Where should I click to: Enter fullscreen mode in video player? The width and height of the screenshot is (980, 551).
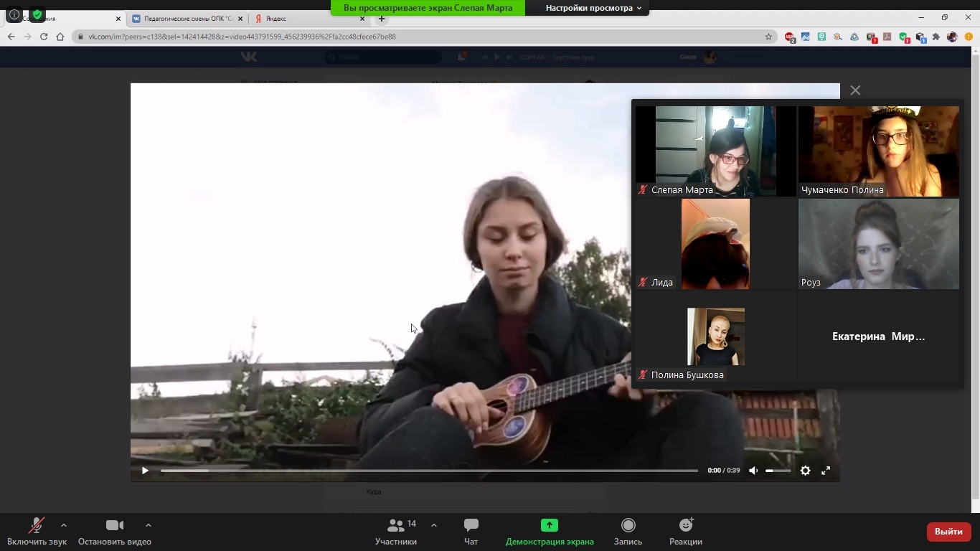[826, 471]
